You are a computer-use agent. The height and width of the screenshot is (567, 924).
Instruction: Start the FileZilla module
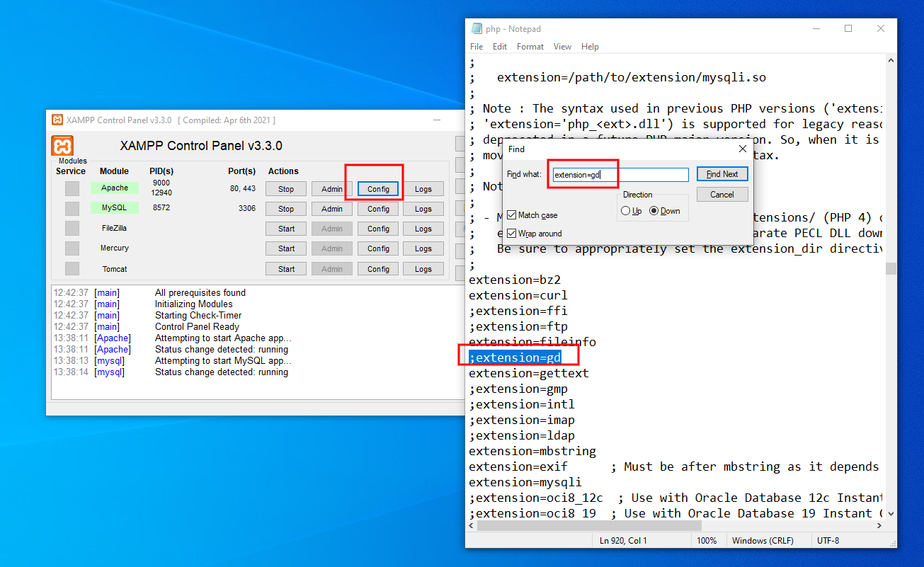(x=285, y=228)
